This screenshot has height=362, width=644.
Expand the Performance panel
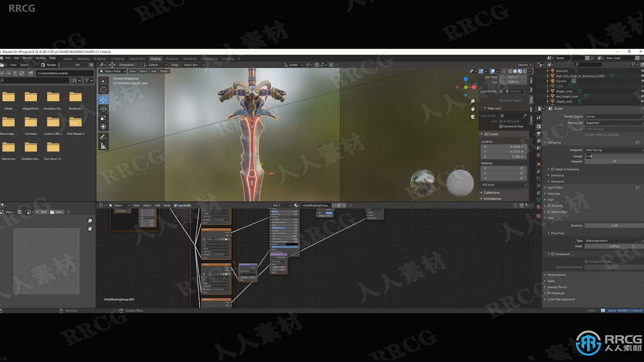click(556, 275)
